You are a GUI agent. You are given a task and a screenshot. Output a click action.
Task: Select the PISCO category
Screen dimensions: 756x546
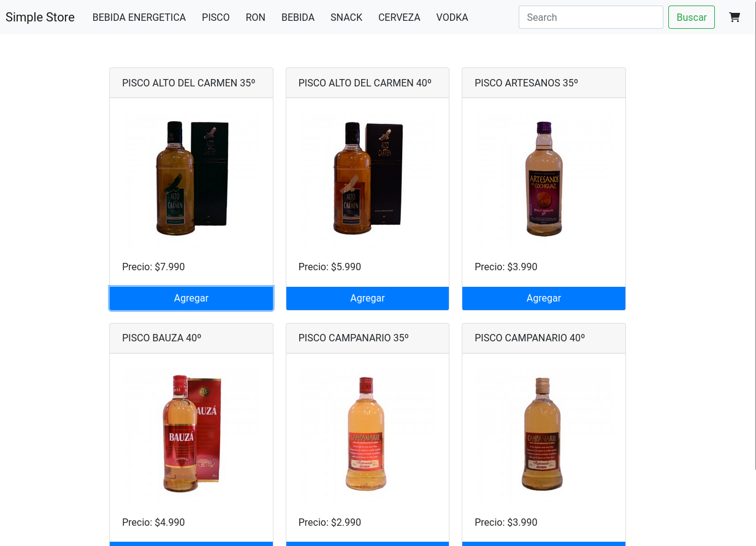(x=216, y=17)
